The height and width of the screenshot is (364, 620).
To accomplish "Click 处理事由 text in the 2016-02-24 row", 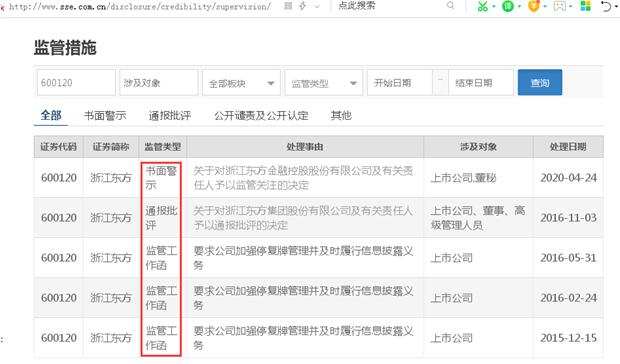I will [303, 298].
